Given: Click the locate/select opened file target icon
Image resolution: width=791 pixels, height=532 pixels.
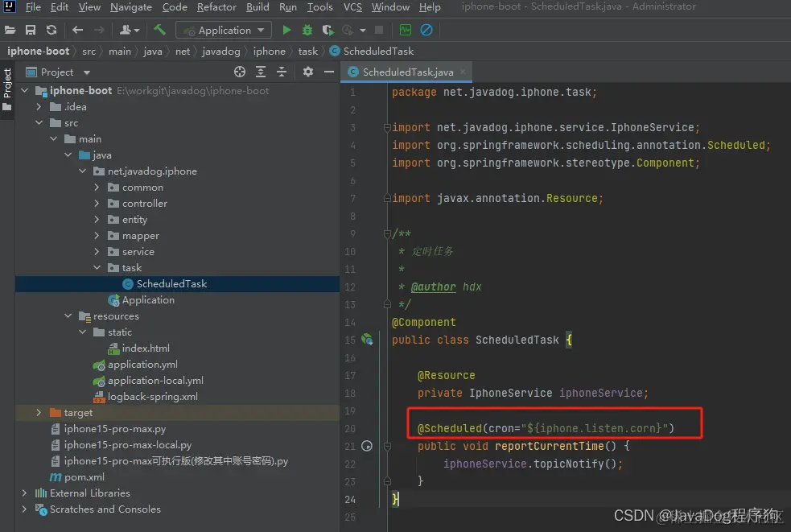Looking at the screenshot, I should [x=240, y=72].
